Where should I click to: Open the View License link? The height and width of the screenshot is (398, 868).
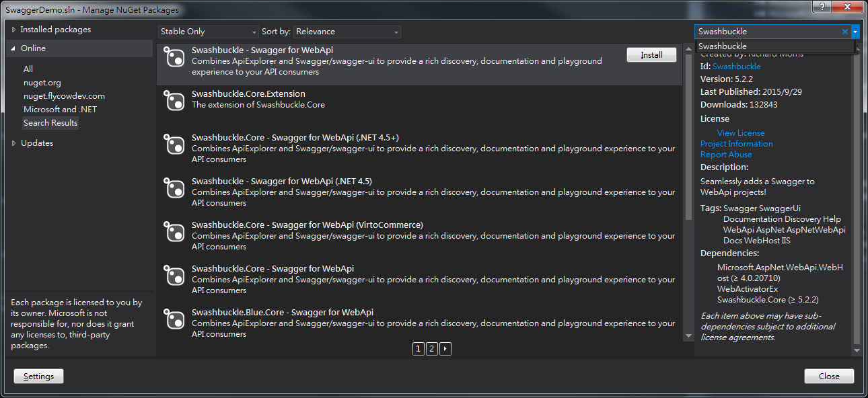point(741,133)
